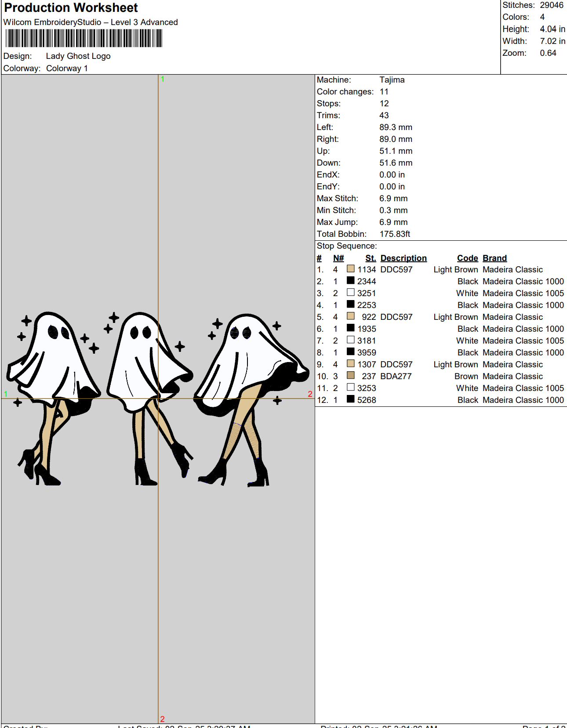Click the St. column header
This screenshot has width=567, height=728.
[x=371, y=258]
